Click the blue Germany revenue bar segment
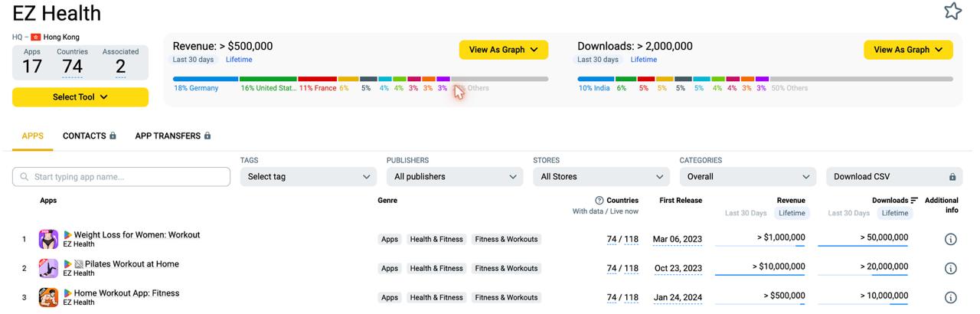The height and width of the screenshot is (314, 980). (205, 79)
